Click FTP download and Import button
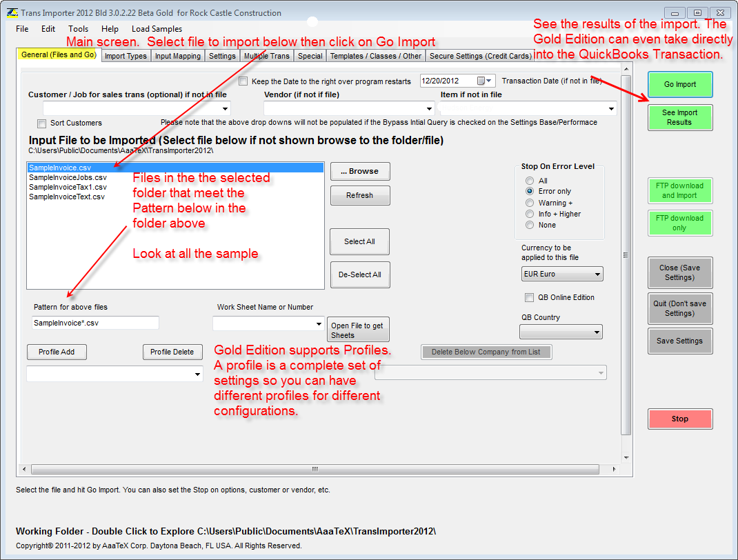The image size is (738, 560). click(x=680, y=190)
